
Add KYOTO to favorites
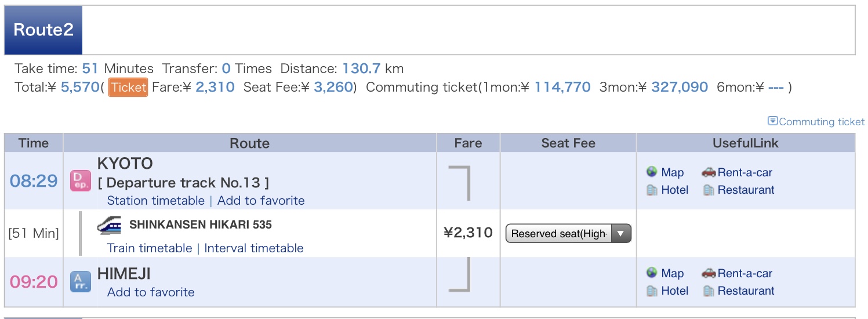tap(261, 201)
